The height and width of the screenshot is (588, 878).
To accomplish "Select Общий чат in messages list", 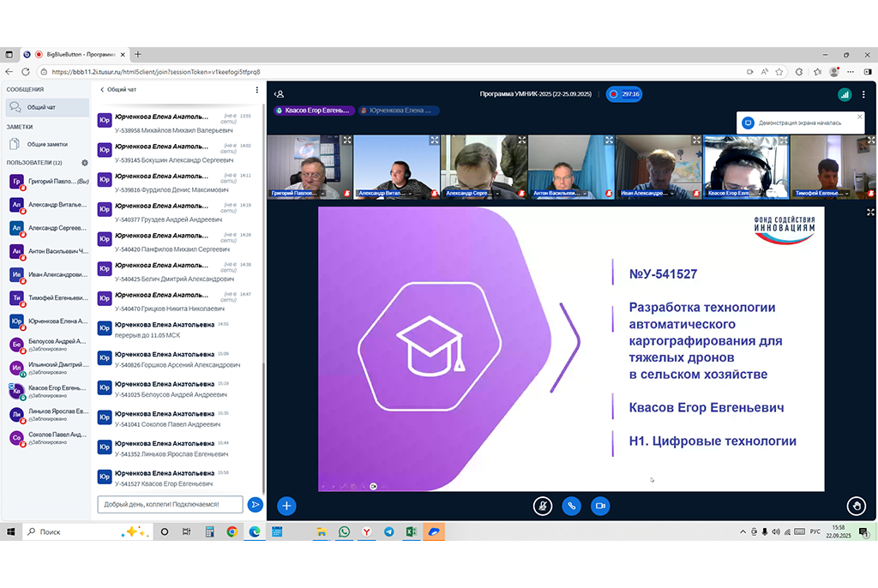I will tap(48, 107).
